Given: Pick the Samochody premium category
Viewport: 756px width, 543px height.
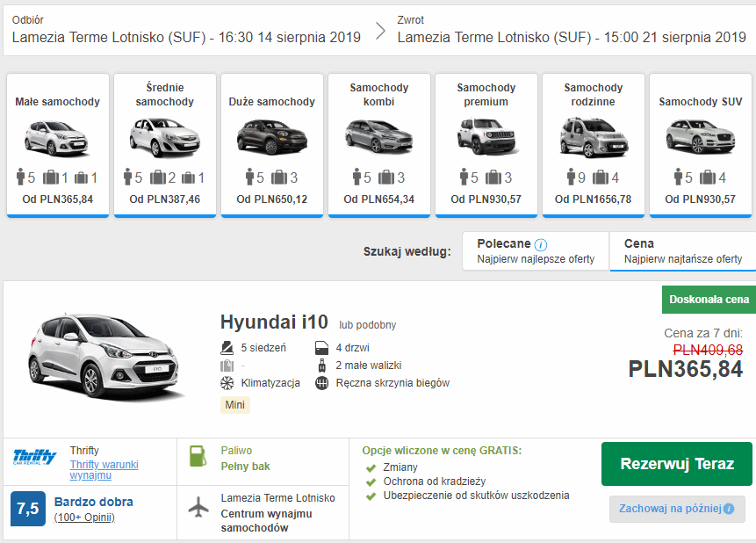Looking at the screenshot, I should tap(486, 145).
